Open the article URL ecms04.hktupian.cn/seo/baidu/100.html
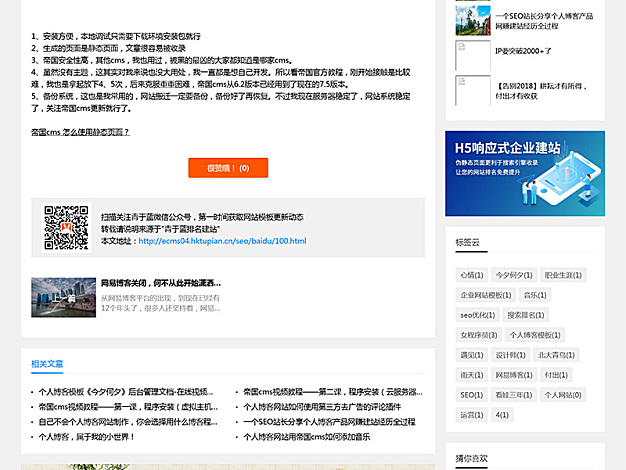 point(222,241)
